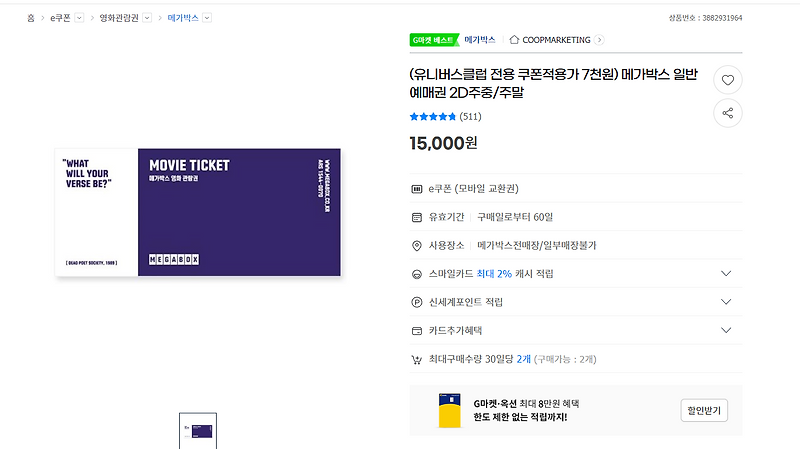Click the share icon button
The image size is (800, 449).
point(728,113)
